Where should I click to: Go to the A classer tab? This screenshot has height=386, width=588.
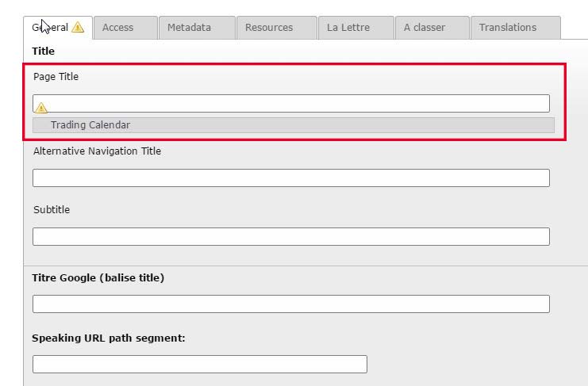pyautogui.click(x=432, y=27)
